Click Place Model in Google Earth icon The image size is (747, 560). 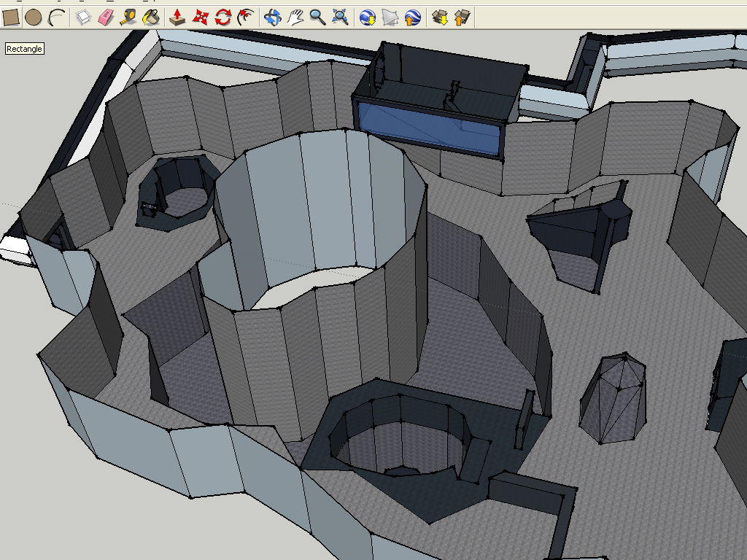coord(413,17)
